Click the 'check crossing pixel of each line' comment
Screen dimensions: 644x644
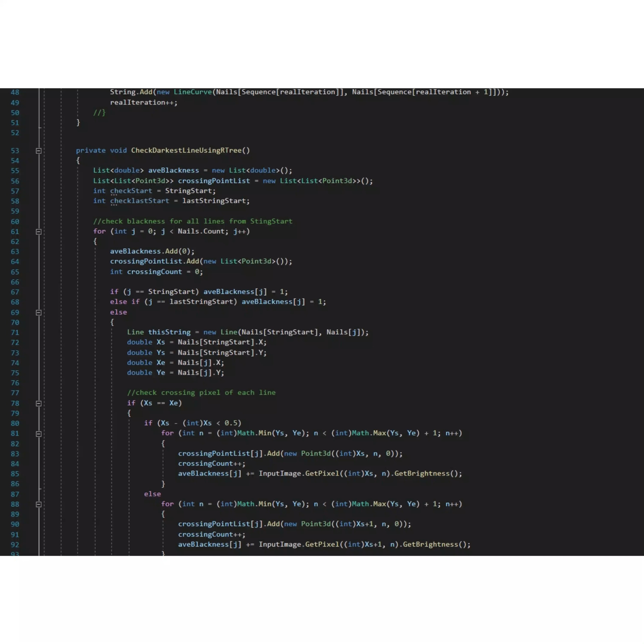pyautogui.click(x=201, y=393)
